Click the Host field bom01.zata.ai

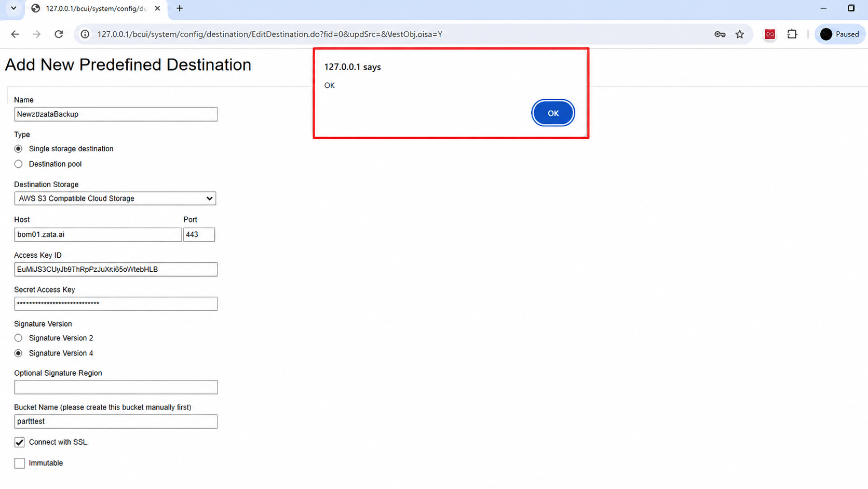coord(98,234)
